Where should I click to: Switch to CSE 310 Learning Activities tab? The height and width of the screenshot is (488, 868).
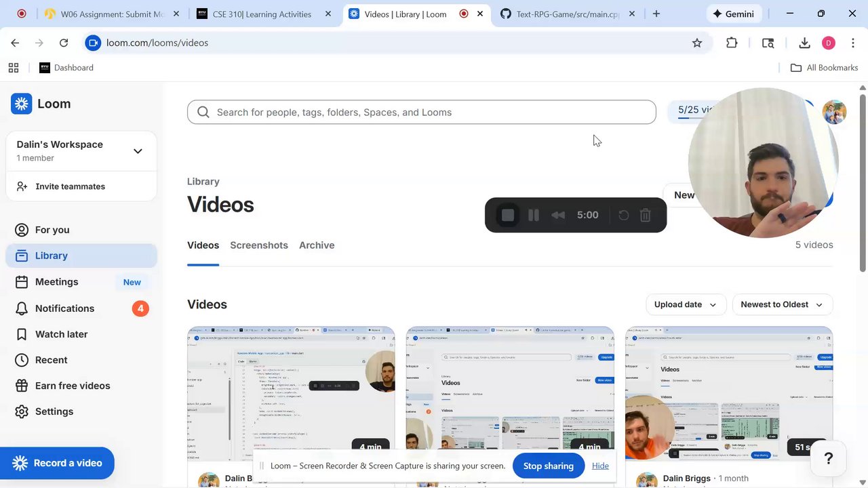pyautogui.click(x=262, y=14)
